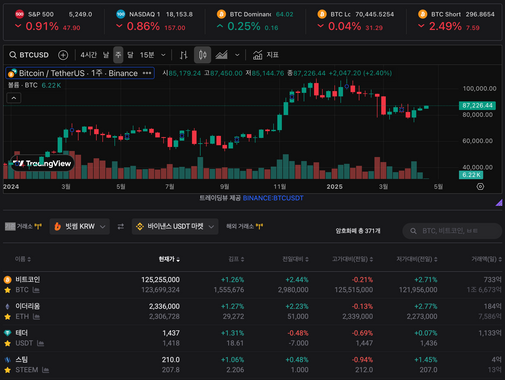Click the BTC Short ticker
This screenshot has width=505, height=380.
(456, 21)
